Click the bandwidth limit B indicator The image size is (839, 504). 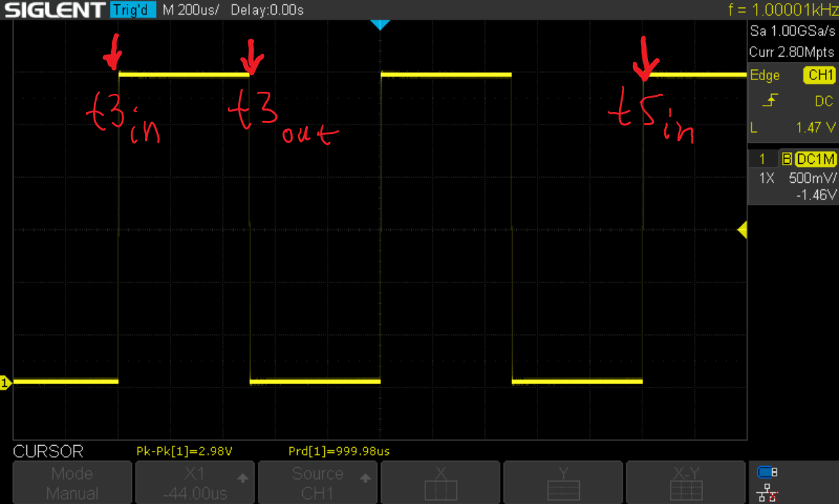787,159
